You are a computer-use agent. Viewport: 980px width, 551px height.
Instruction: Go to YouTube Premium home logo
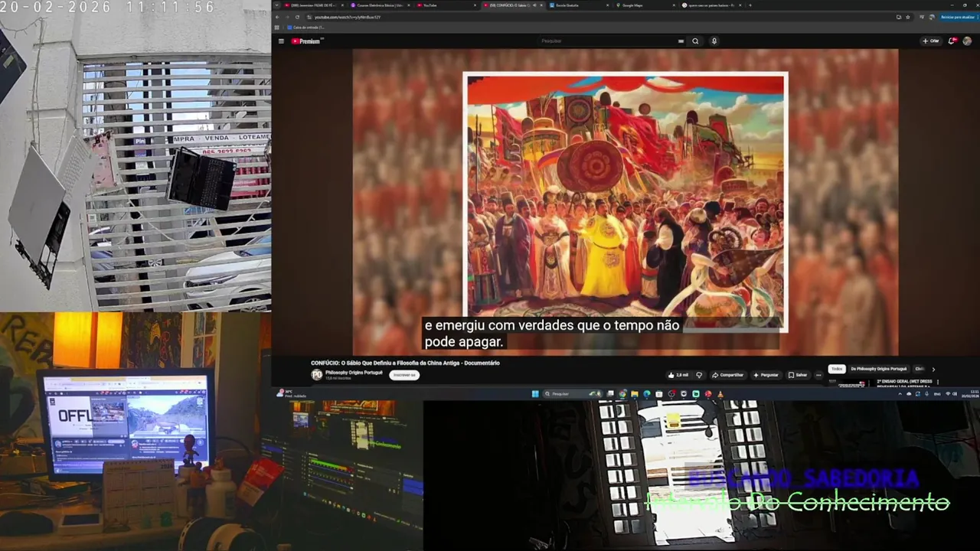tap(307, 41)
